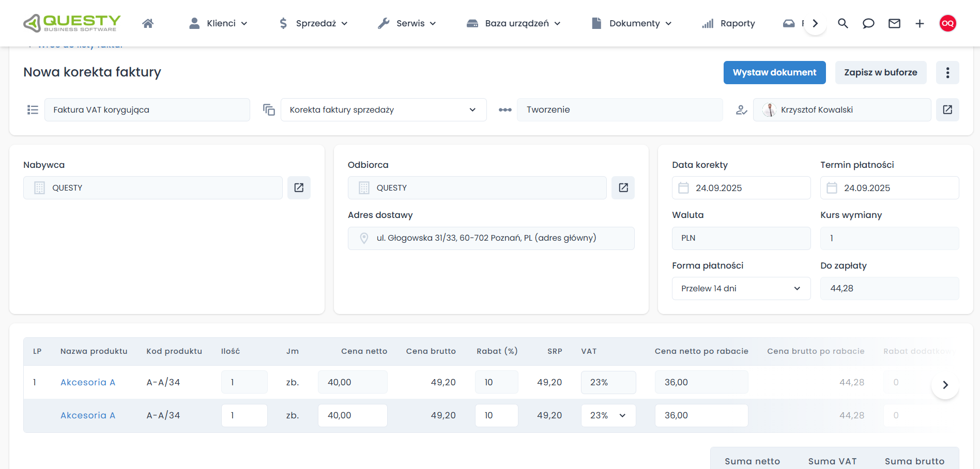
Task: Open Krzysztof Kowalski external link icon
Action: 947,110
